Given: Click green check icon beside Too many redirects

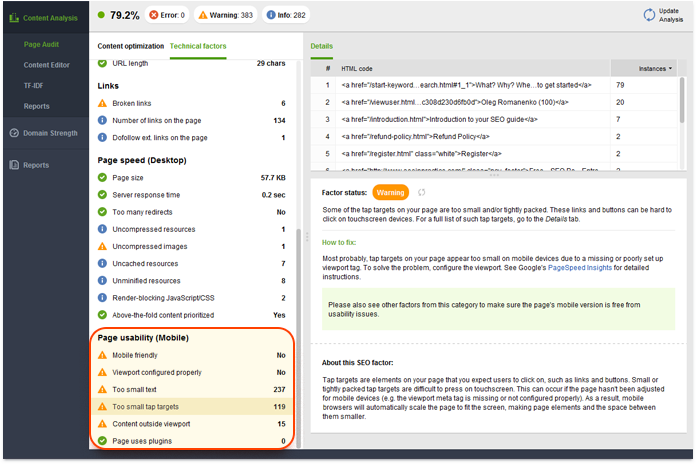Looking at the screenshot, I should [x=102, y=212].
